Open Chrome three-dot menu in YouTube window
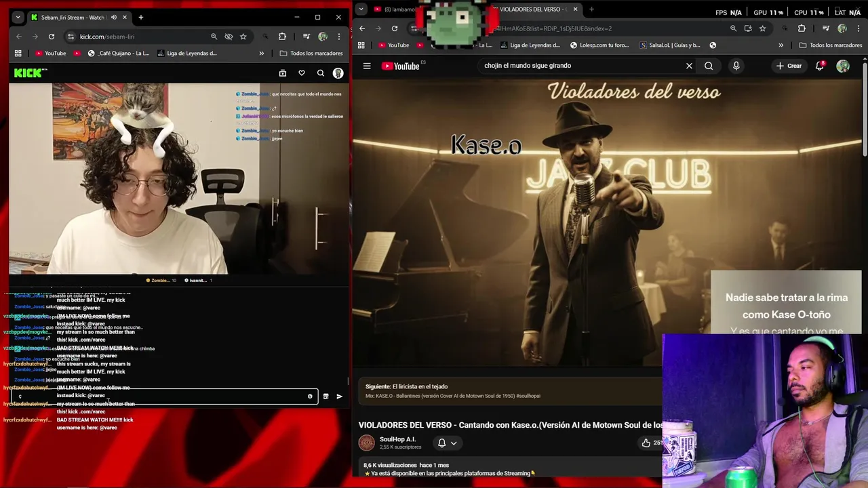This screenshot has width=868, height=488. click(x=858, y=28)
